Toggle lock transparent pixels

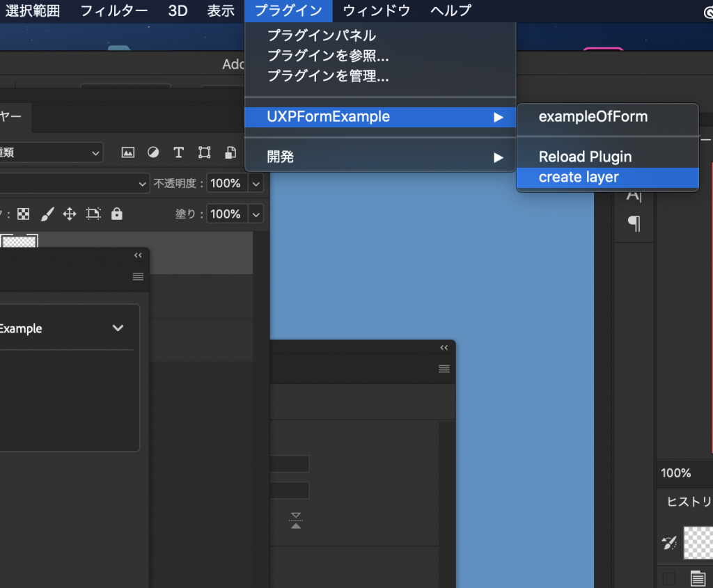pos(23,214)
